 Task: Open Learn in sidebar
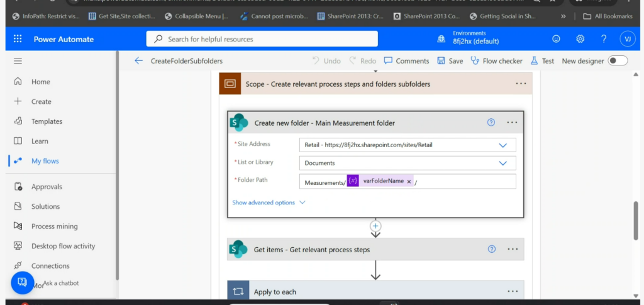(40, 141)
